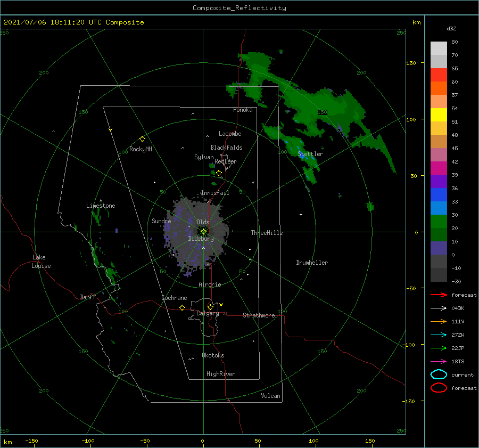This screenshot has width=479, height=448.
Task: Click the yellow V marker northeast of Calgary
Action: coord(221,305)
